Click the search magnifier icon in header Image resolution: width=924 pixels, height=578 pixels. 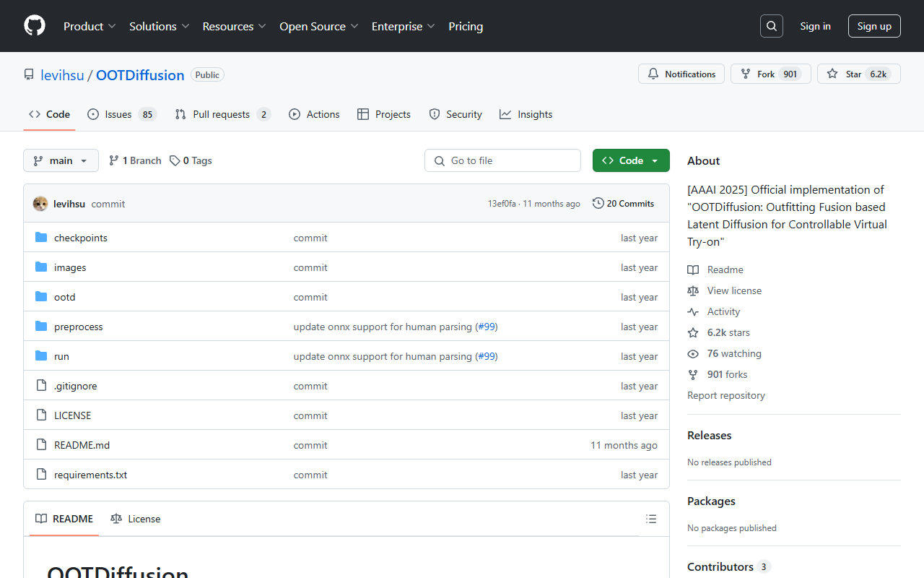pyautogui.click(x=772, y=26)
